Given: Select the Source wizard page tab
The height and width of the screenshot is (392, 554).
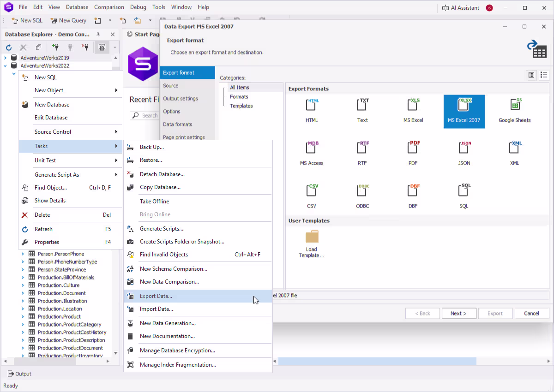Looking at the screenshot, I should click(x=187, y=86).
